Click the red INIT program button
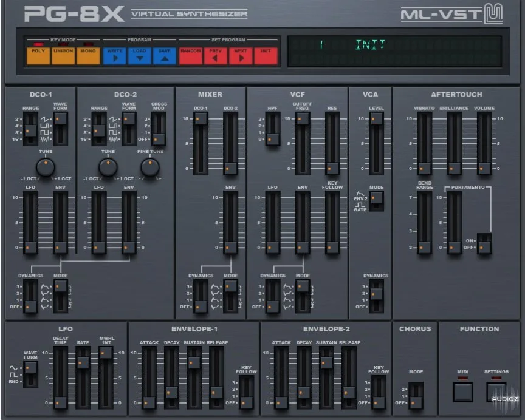The height and width of the screenshot is (420, 525). point(266,56)
